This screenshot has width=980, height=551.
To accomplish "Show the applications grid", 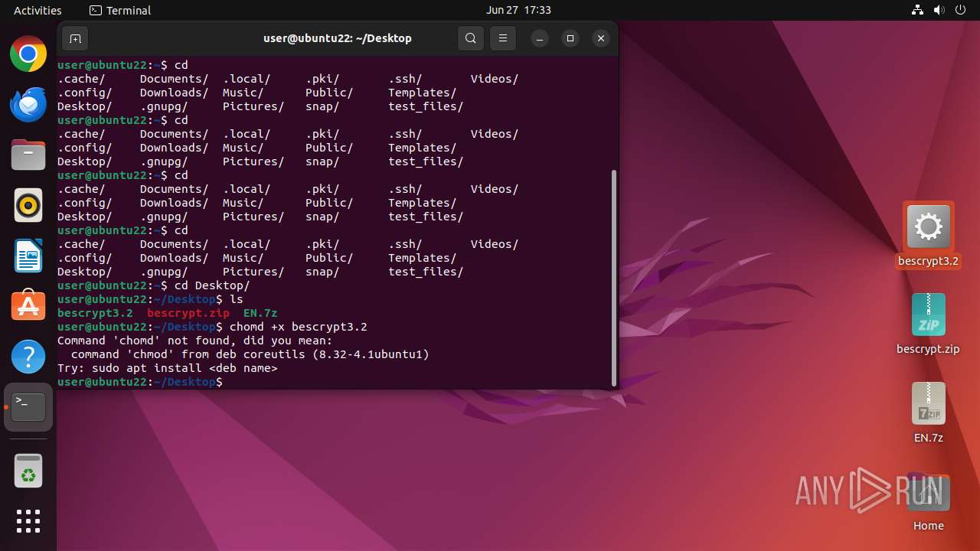I will pos(28,521).
